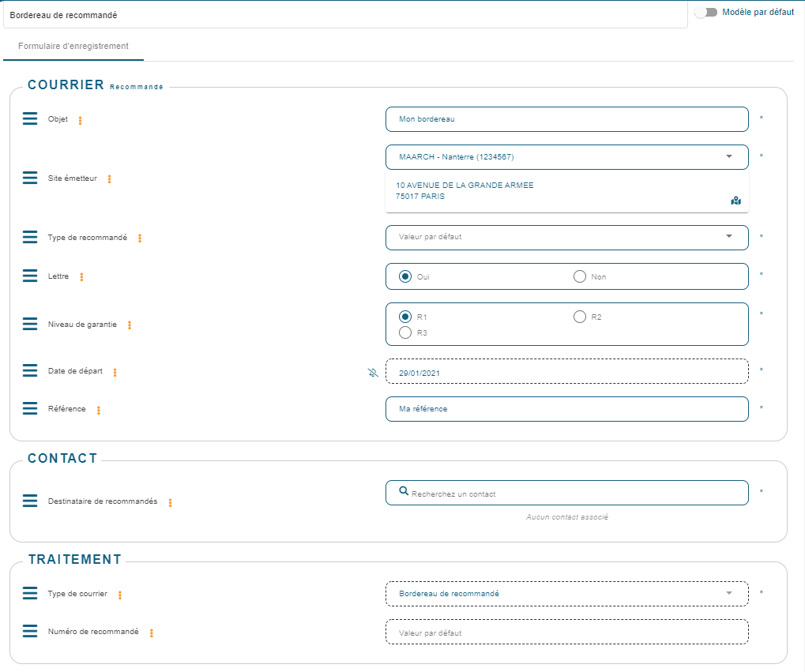The height and width of the screenshot is (672, 805).
Task: Open three-dot options for Destinataire de recommandés
Action: coord(170,502)
